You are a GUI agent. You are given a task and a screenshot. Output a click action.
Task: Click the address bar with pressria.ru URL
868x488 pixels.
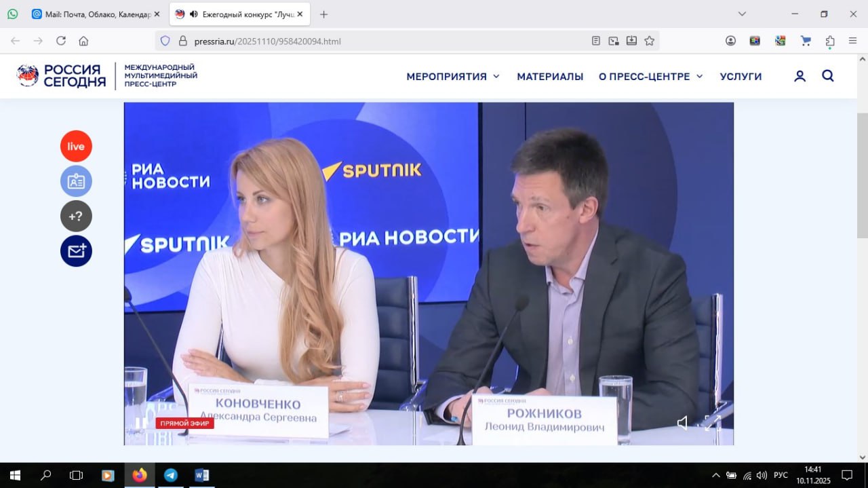[x=380, y=41]
